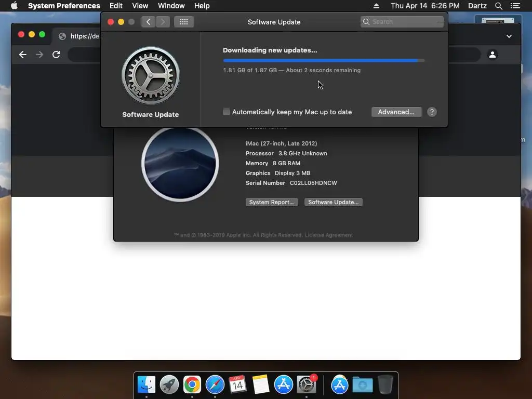532x399 pixels.
Task: Open the Trash in the Dock
Action: pos(385,384)
